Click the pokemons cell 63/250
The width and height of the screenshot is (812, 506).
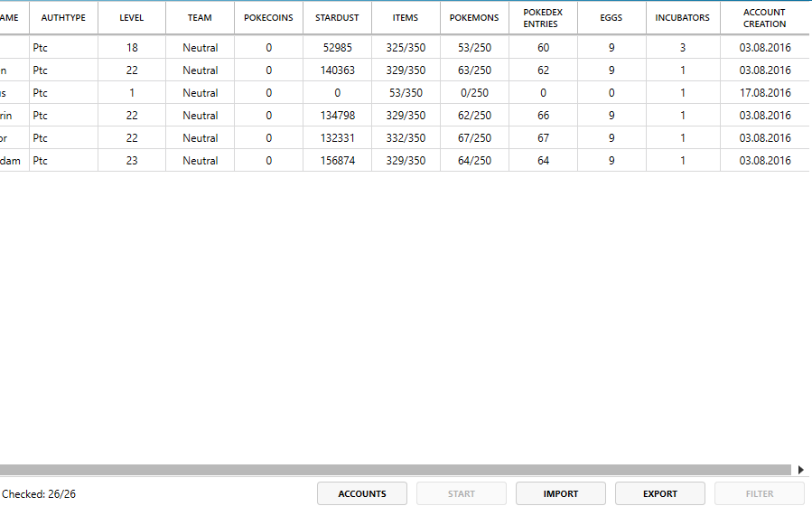coord(474,70)
